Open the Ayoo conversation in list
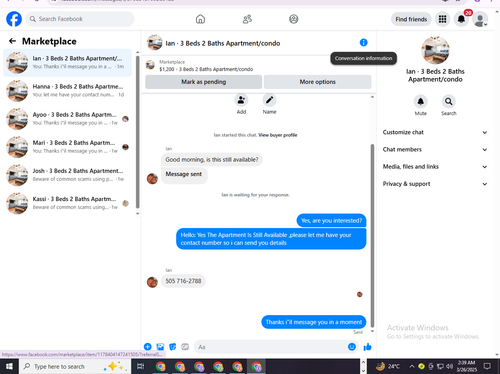500x374 pixels. pyautogui.click(x=68, y=119)
